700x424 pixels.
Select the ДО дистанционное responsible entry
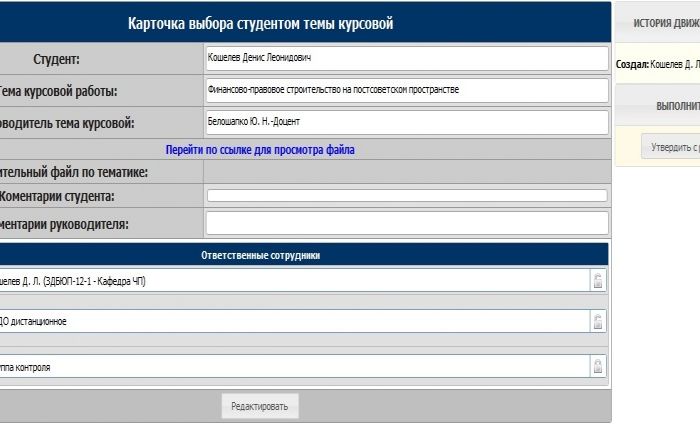click(x=290, y=322)
